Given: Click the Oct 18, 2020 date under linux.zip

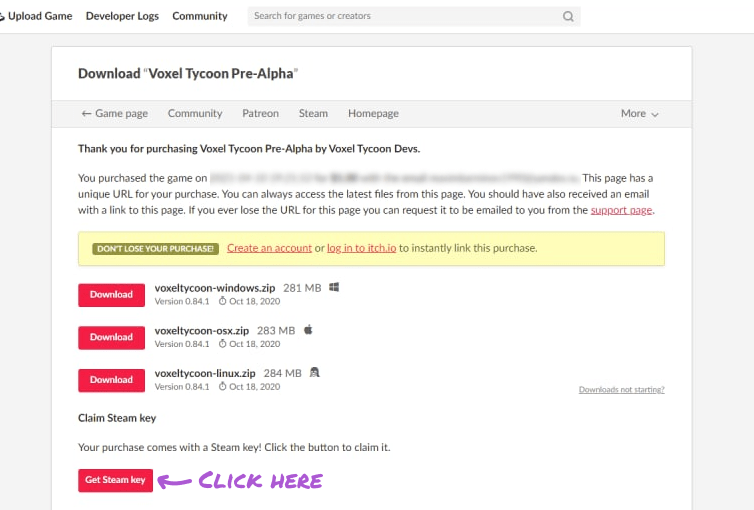Looking at the screenshot, I should tap(254, 386).
